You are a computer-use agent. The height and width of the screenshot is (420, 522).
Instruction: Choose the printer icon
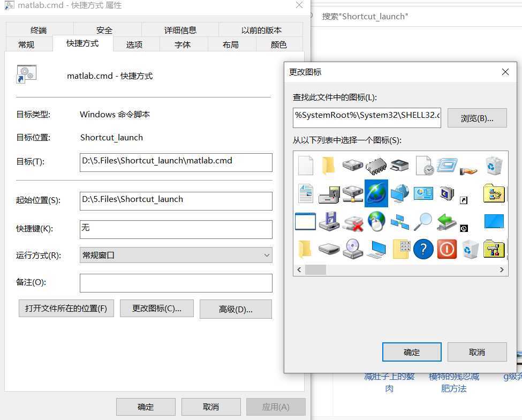pos(399,166)
